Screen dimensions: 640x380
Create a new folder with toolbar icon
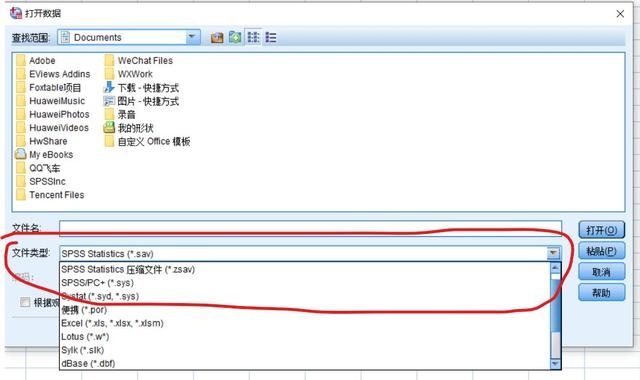(x=235, y=38)
